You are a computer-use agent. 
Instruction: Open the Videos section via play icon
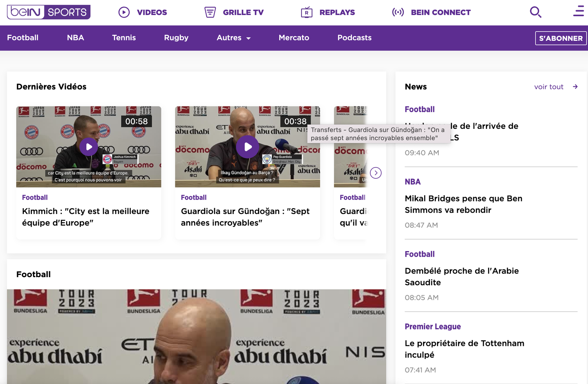pyautogui.click(x=124, y=12)
